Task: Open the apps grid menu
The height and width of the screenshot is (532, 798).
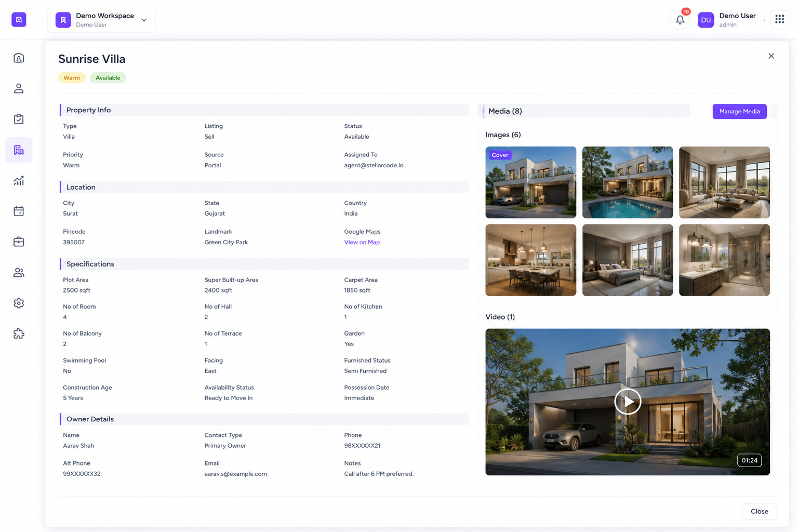Action: click(x=779, y=19)
